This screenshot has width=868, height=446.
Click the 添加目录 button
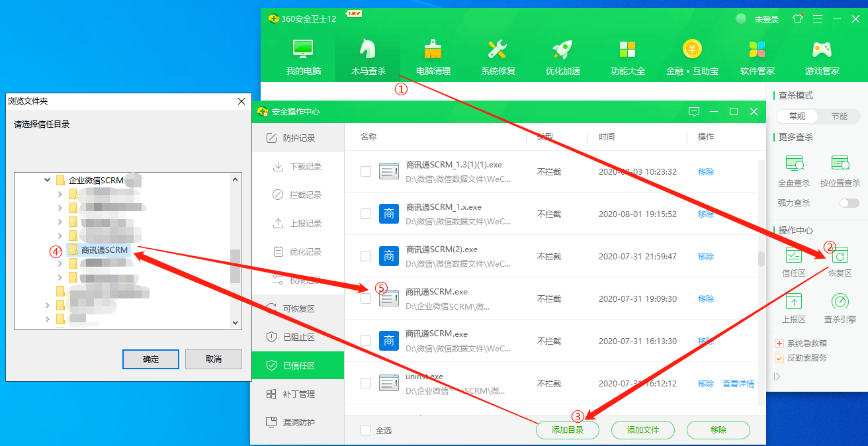point(568,430)
